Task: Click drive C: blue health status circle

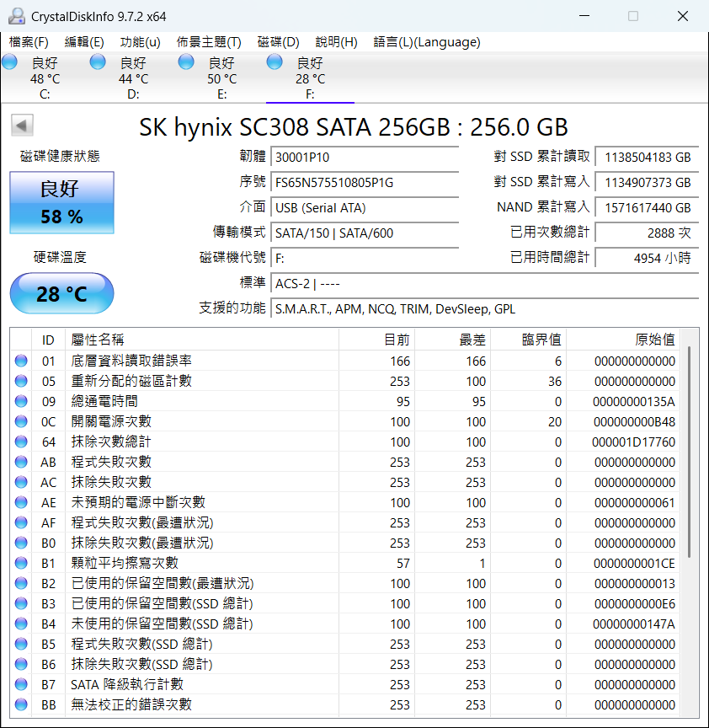Action: tap(9, 61)
